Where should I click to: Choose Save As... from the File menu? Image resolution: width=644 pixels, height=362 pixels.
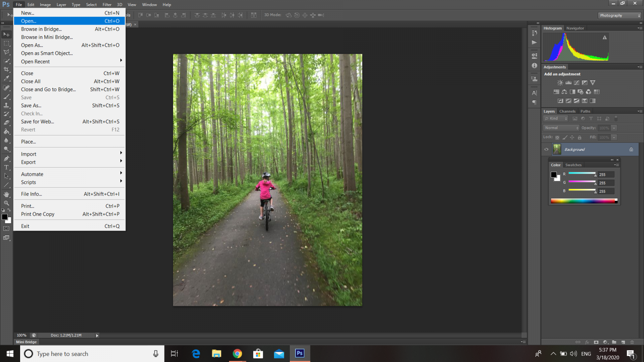(31, 105)
